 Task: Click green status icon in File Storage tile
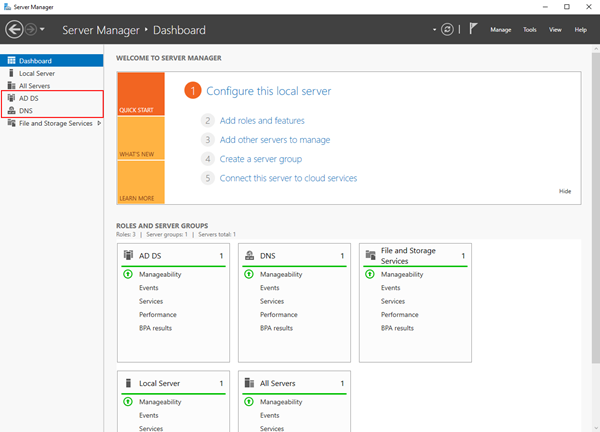point(370,274)
